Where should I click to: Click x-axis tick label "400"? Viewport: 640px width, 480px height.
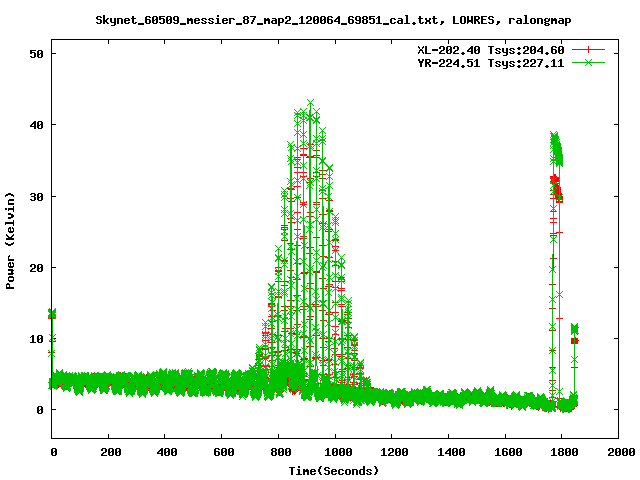tap(167, 452)
